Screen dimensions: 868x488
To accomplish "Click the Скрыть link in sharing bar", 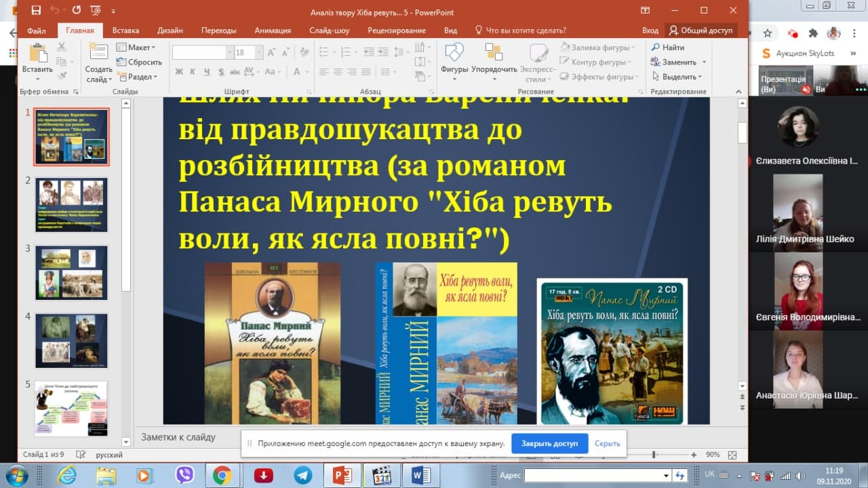I will pyautogui.click(x=608, y=443).
